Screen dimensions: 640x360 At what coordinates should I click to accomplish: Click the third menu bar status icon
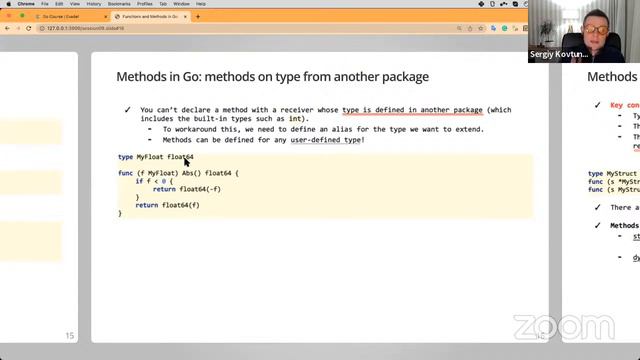click(504, 4)
